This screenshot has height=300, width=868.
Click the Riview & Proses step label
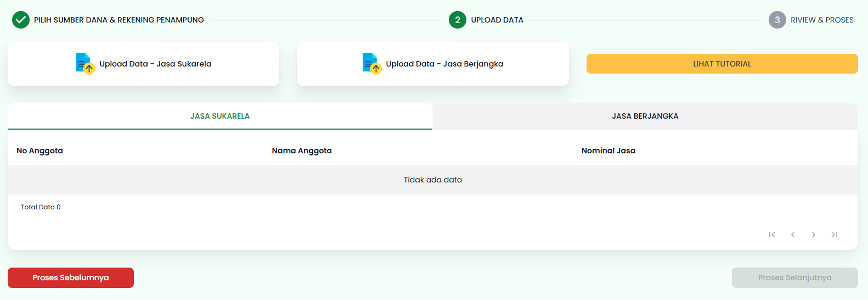pos(822,20)
